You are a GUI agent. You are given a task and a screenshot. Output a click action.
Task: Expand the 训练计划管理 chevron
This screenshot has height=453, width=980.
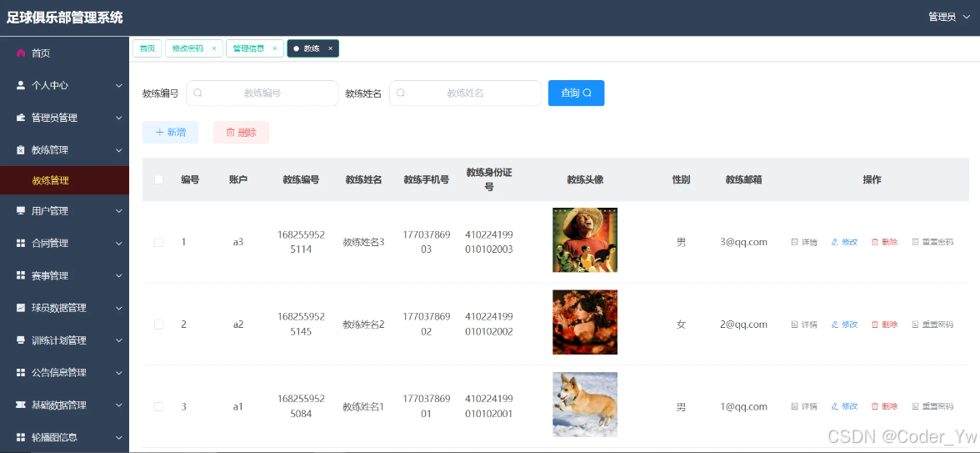118,340
